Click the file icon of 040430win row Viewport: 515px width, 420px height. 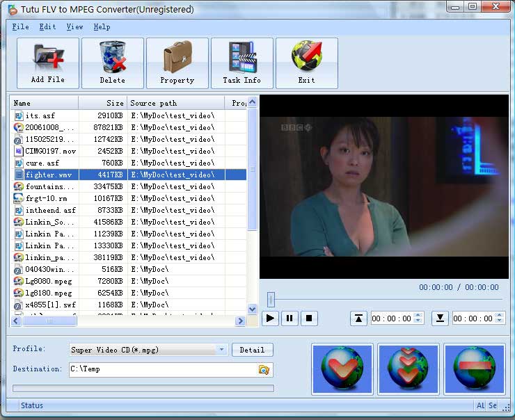[x=19, y=269]
